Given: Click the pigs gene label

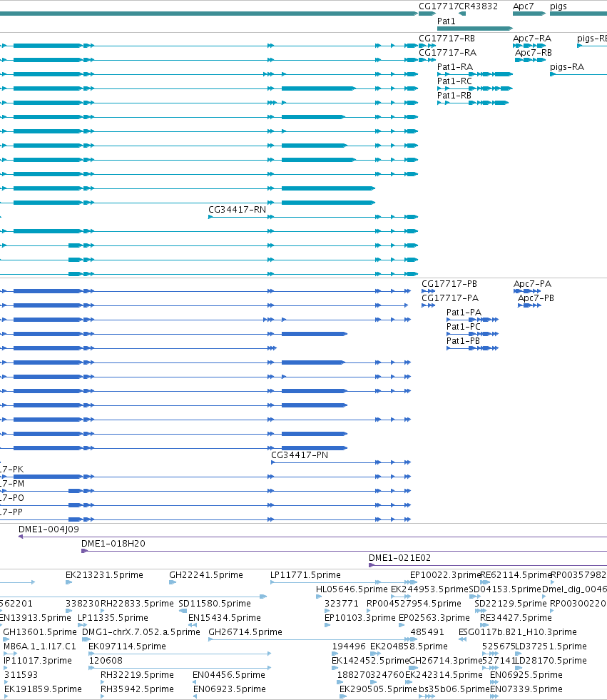Looking at the screenshot, I should [x=558, y=6].
